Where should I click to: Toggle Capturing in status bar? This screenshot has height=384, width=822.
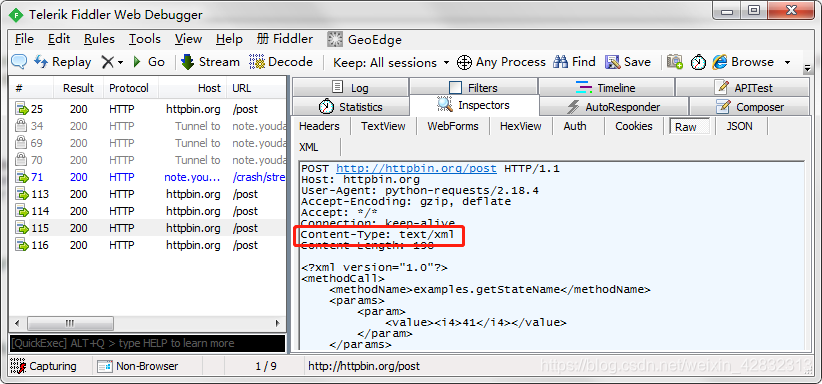pyautogui.click(x=44, y=366)
